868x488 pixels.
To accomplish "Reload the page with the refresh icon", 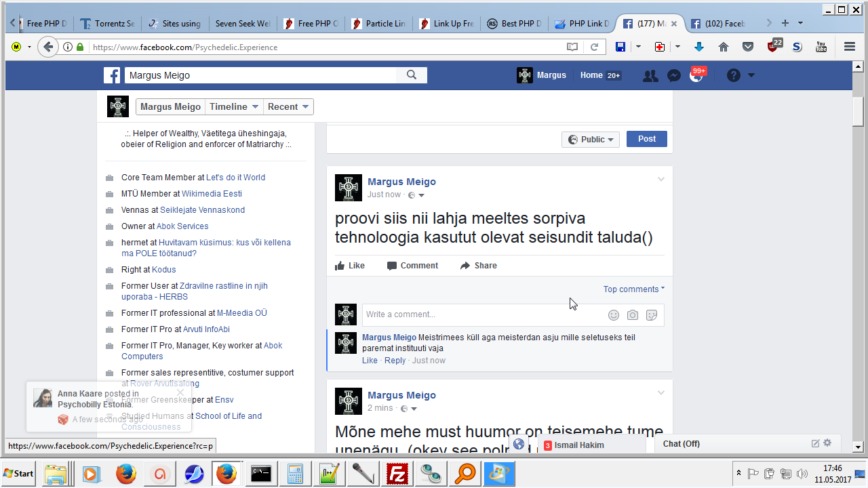I will pyautogui.click(x=594, y=47).
